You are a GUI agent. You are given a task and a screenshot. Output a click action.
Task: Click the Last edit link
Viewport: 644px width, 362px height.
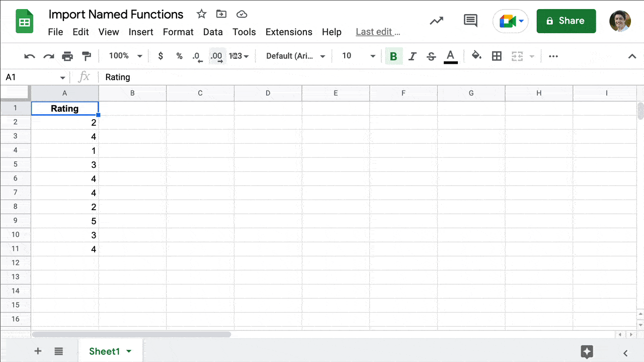click(377, 32)
